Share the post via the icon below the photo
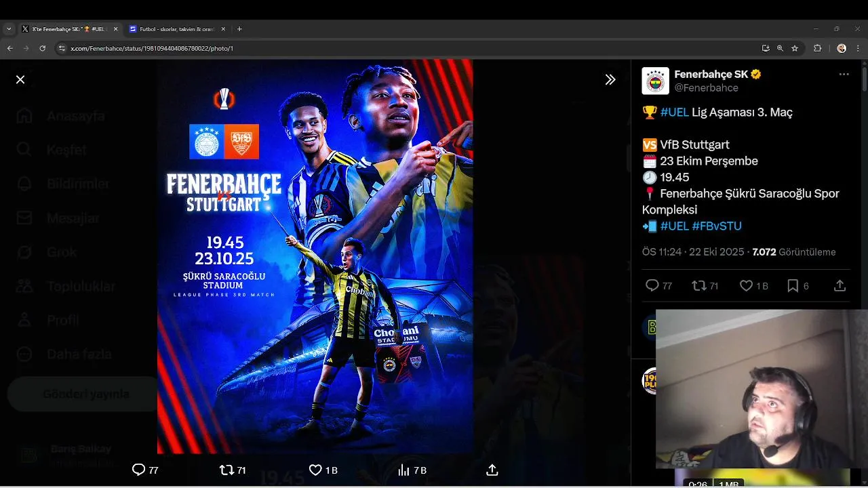Viewport: 868px width, 488px height. point(492,470)
